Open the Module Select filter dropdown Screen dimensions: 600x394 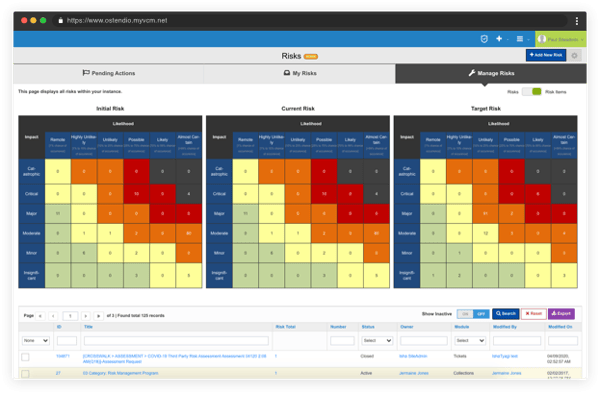click(x=470, y=340)
